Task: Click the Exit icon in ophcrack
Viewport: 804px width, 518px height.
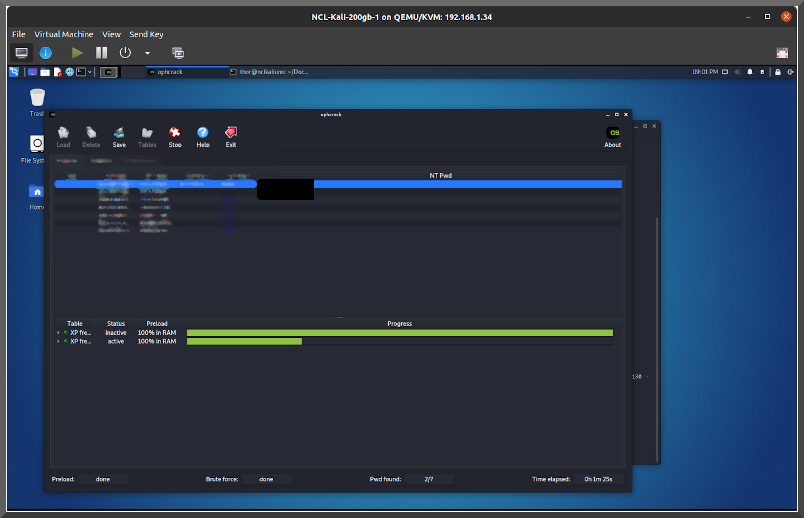Action: point(231,136)
